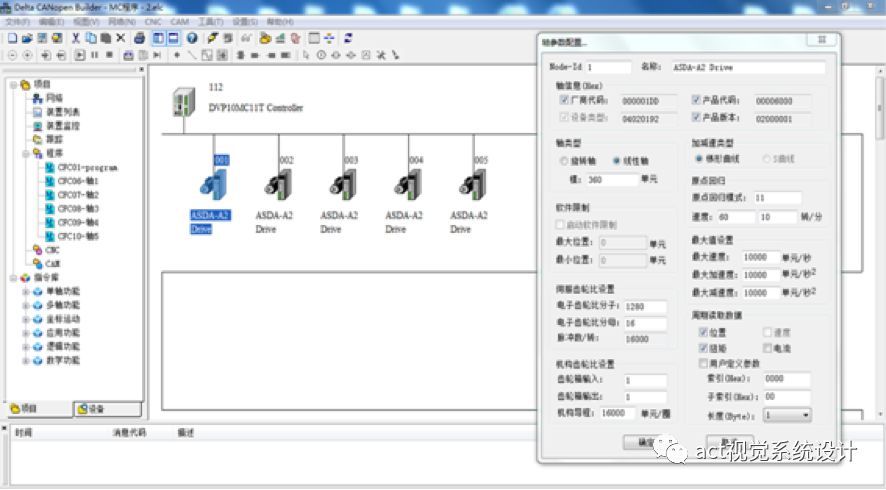
Task: Click the line drawing tool icon
Action: click(192, 55)
